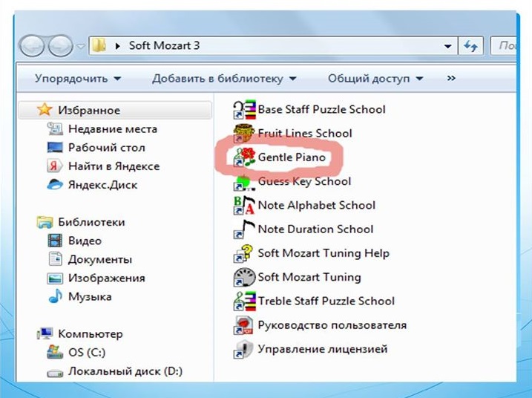Click the Forward navigation button
This screenshot has height=398, width=532.
(60, 45)
